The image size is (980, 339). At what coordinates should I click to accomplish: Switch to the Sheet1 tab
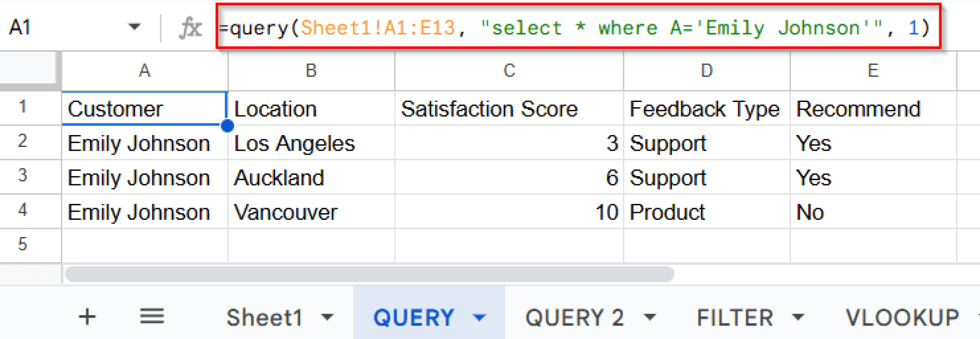[x=264, y=317]
